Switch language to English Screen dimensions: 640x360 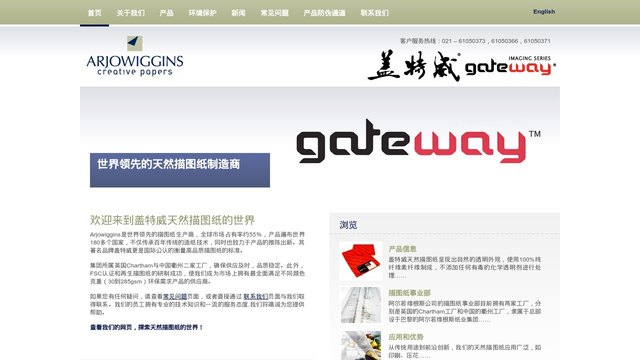(544, 12)
